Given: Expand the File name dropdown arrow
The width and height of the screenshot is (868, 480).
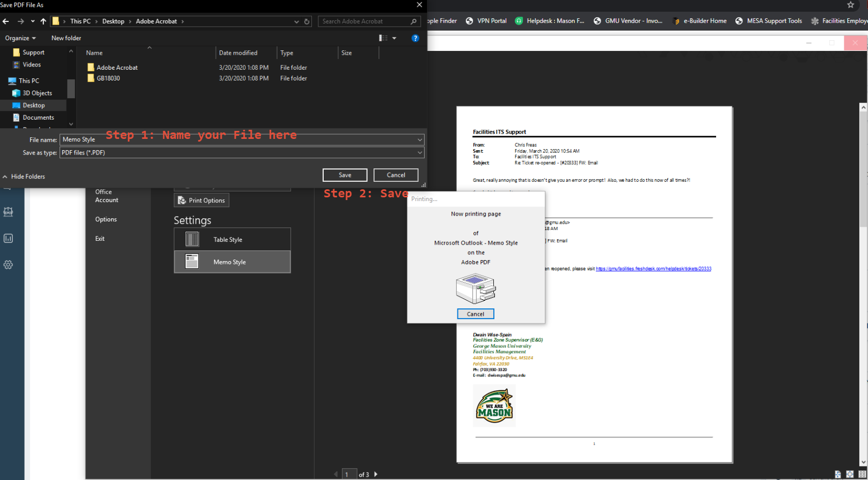Looking at the screenshot, I should pyautogui.click(x=420, y=139).
